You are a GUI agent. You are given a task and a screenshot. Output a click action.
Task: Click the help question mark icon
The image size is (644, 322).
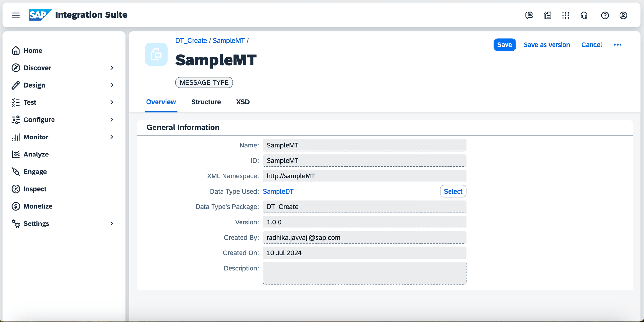605,15
